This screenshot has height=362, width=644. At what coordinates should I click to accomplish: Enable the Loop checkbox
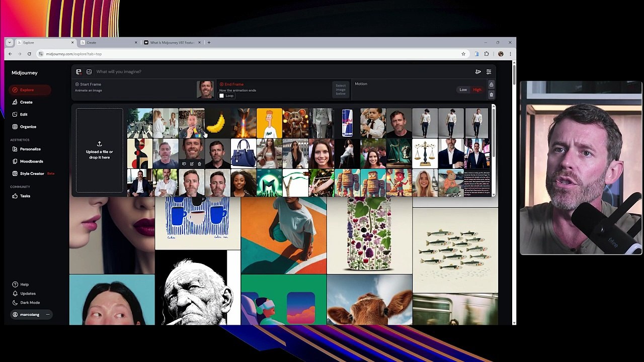pyautogui.click(x=221, y=96)
